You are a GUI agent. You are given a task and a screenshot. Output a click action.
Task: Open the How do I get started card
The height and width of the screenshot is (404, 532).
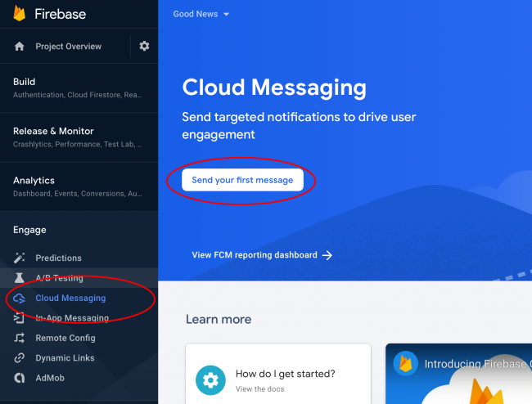[278, 375]
